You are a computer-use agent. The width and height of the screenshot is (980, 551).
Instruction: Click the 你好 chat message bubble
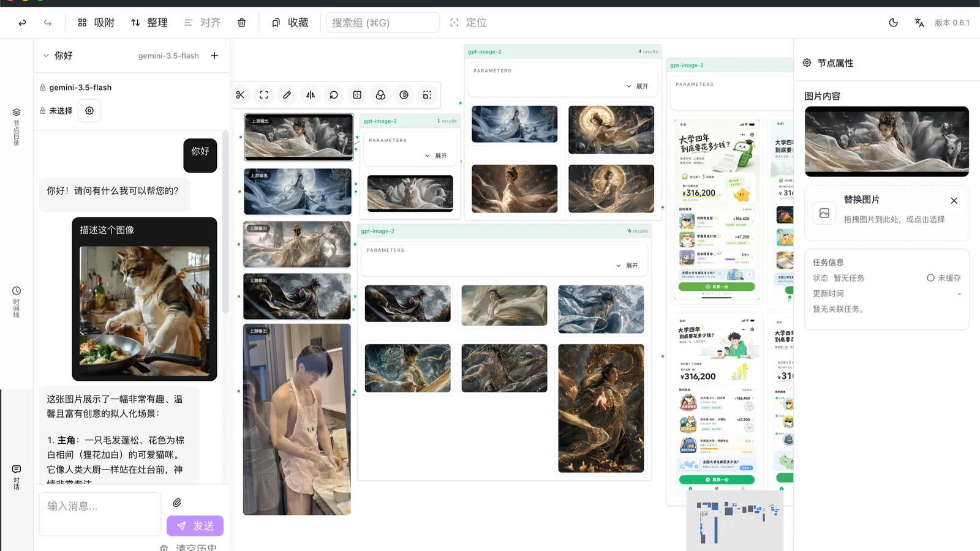(x=200, y=156)
